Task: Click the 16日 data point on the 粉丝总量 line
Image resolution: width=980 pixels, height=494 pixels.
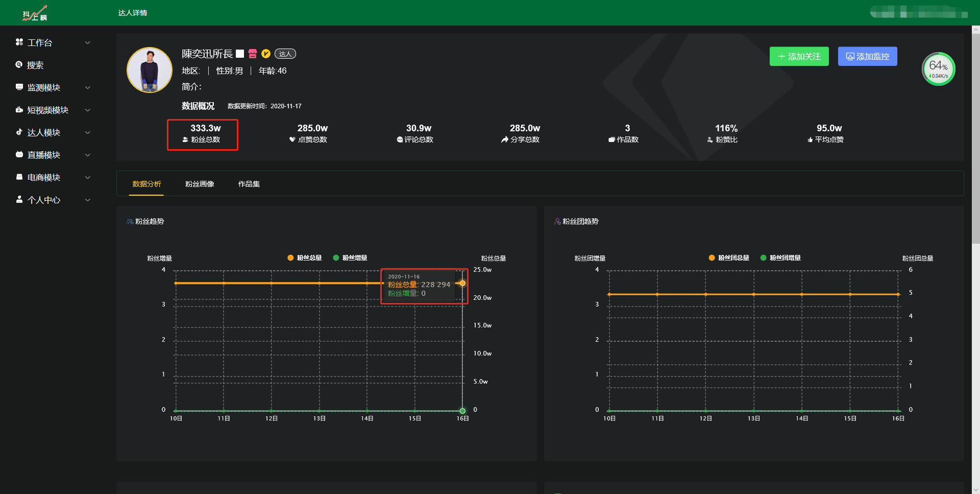Action: tap(462, 283)
